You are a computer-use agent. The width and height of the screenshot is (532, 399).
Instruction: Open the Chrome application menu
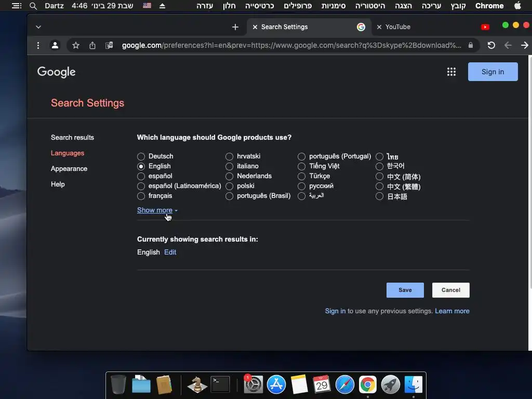pos(489,5)
